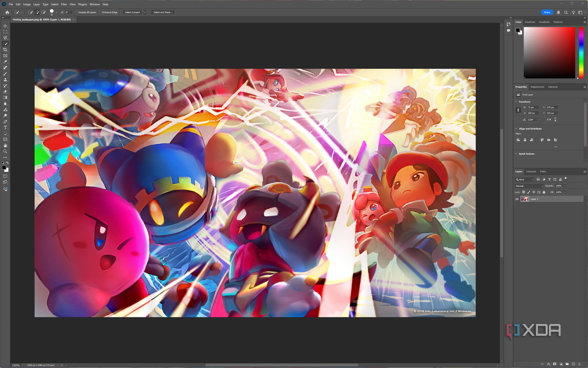Open Fill slider dropdown arrow

564,192
